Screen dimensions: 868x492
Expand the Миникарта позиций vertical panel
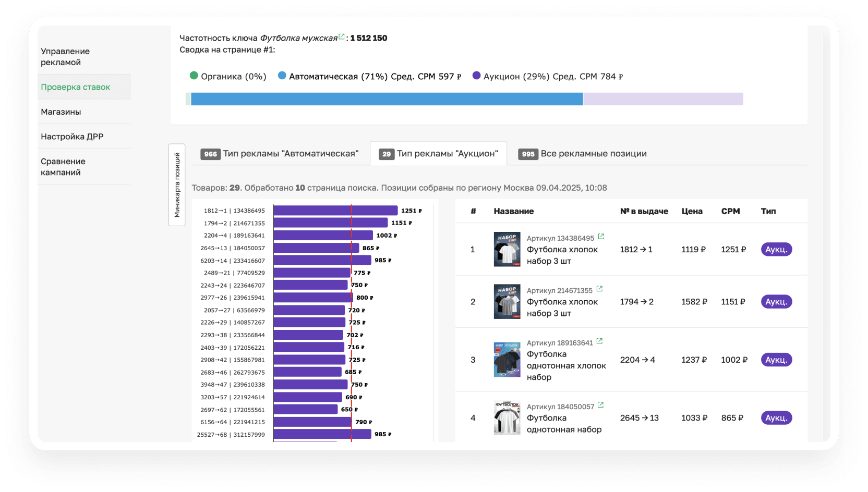click(177, 185)
